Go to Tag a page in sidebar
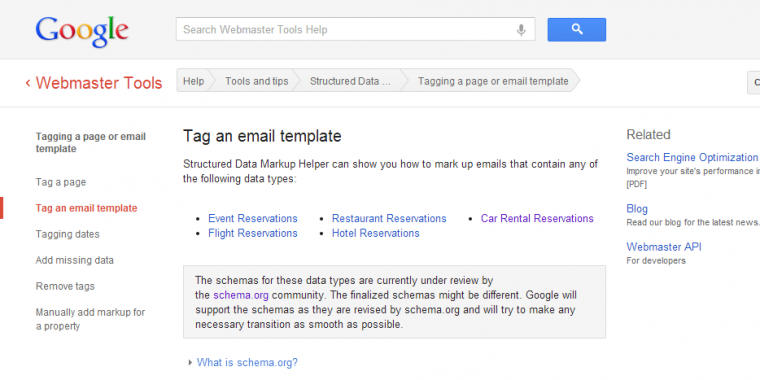 coord(61,182)
